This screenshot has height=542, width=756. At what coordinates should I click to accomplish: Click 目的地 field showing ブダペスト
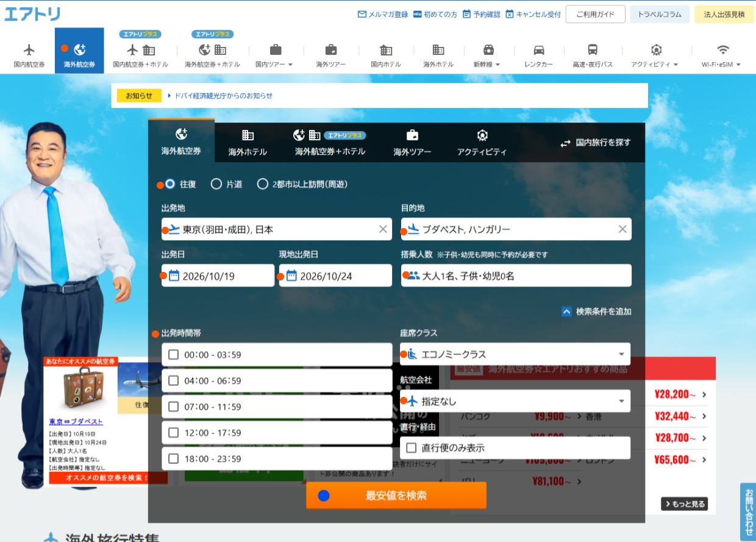(x=516, y=229)
